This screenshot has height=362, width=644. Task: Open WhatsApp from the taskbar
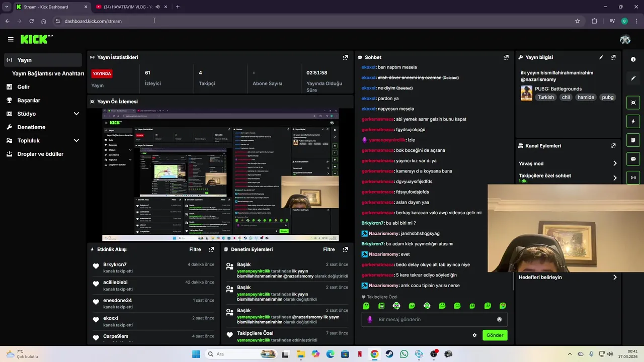[404, 354]
